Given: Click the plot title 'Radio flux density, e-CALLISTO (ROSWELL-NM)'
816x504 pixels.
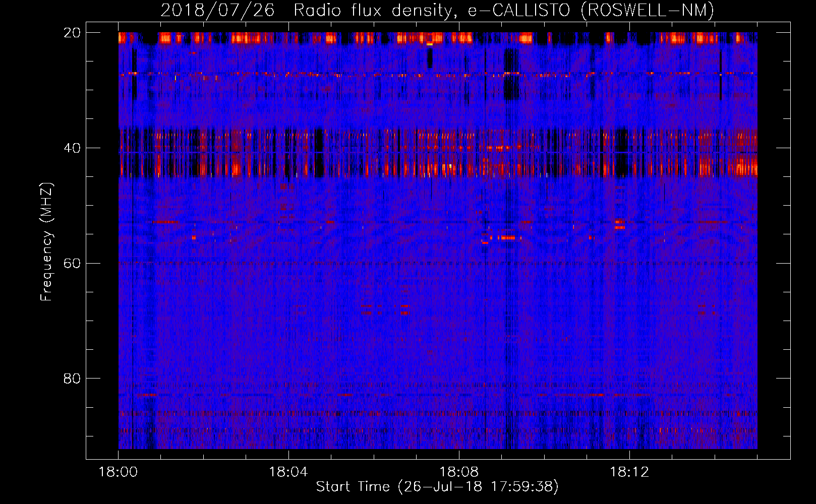Looking at the screenshot, I should pyautogui.click(x=504, y=10).
